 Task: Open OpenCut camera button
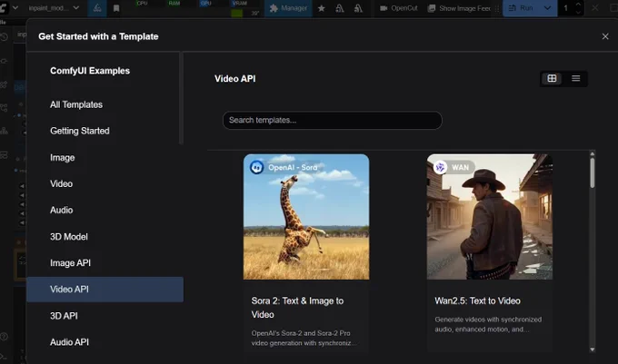coord(398,8)
